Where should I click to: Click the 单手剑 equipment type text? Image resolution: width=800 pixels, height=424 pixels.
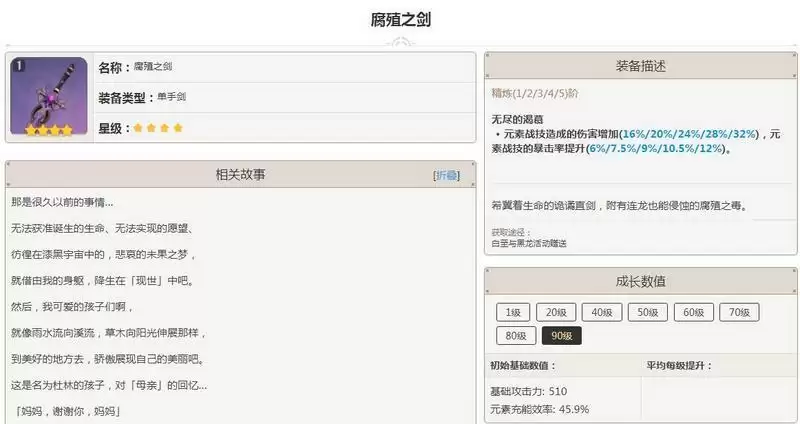tap(171, 97)
